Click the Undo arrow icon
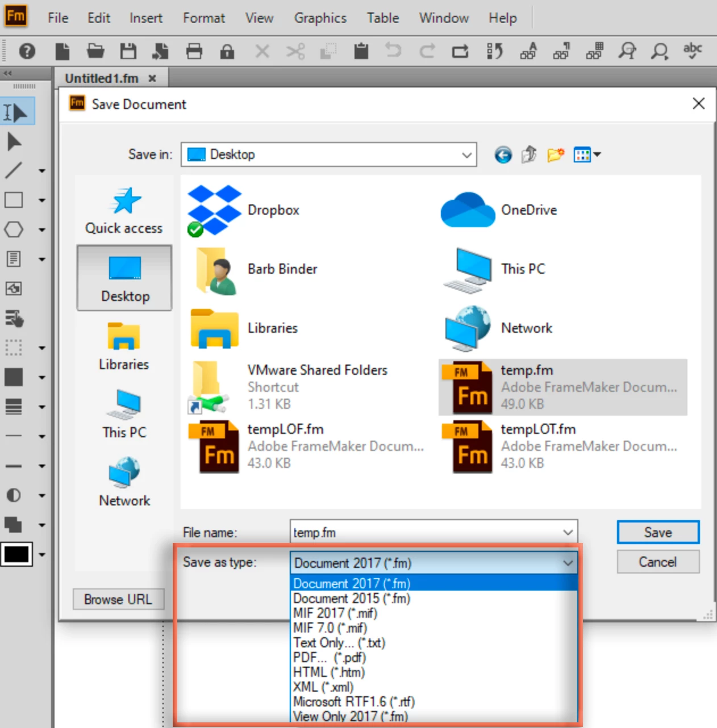 (393, 51)
